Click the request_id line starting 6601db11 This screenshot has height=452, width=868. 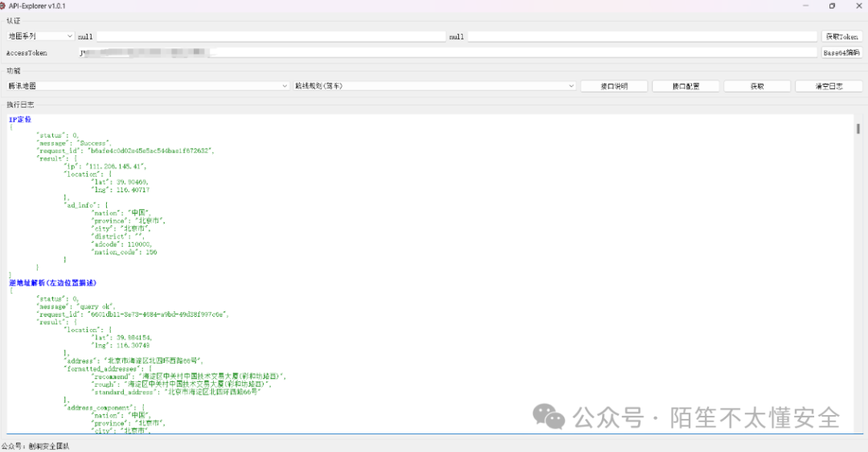pyautogui.click(x=133, y=314)
